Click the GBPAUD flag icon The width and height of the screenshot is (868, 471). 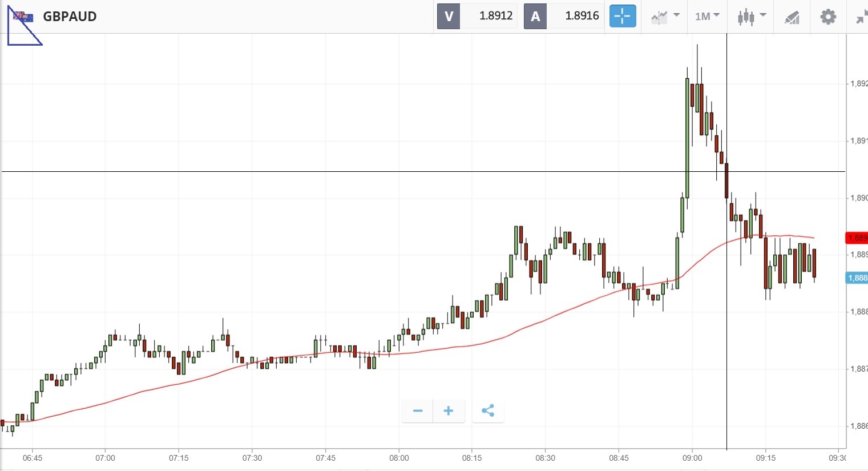click(23, 17)
